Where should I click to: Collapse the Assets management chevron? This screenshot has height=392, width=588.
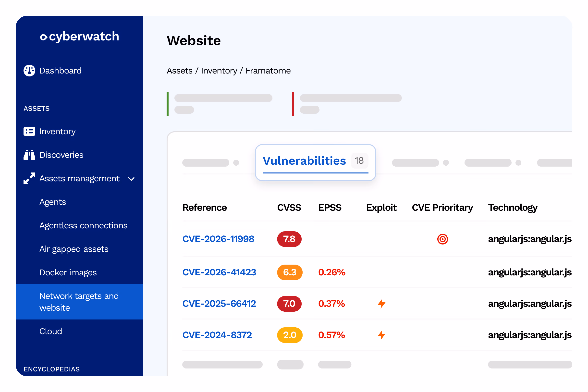[x=131, y=179]
